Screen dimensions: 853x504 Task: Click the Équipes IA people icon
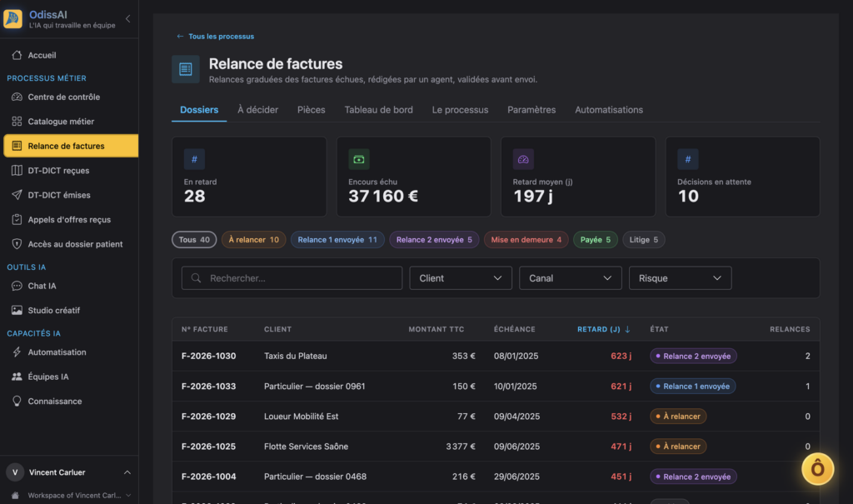coord(17,377)
